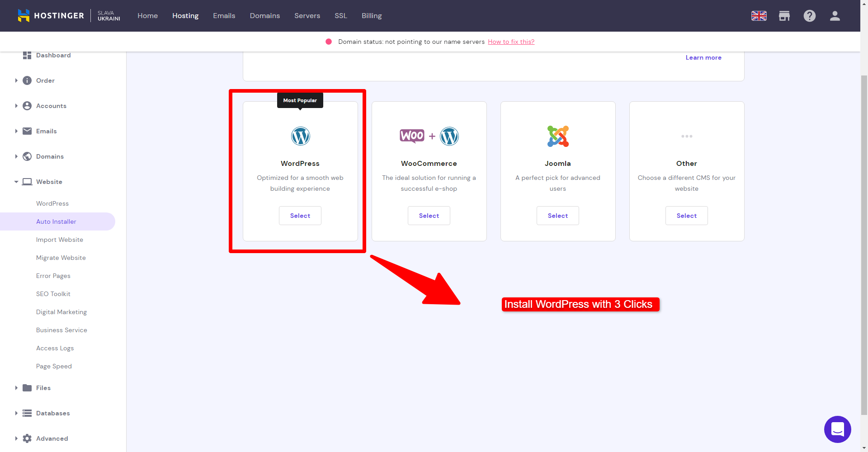868x452 pixels.
Task: Click the Accounts person icon
Action: tap(27, 106)
